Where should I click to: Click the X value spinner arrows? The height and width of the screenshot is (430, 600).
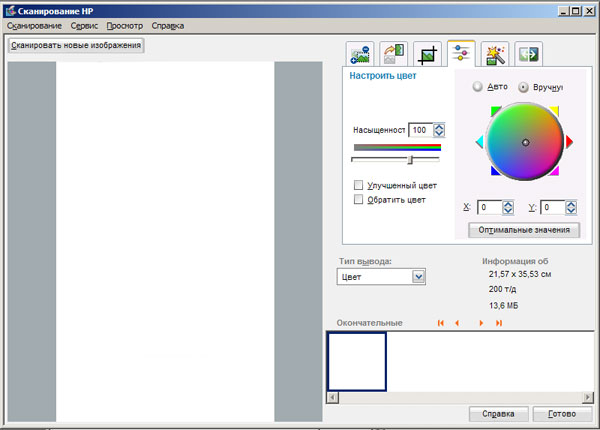pos(508,207)
